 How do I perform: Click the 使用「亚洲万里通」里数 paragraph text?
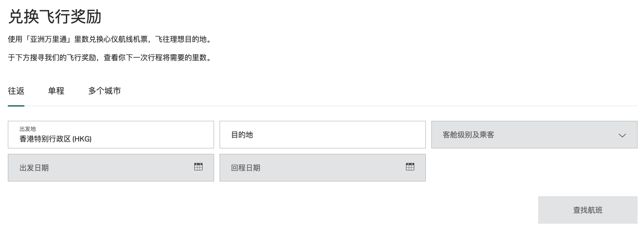110,39
